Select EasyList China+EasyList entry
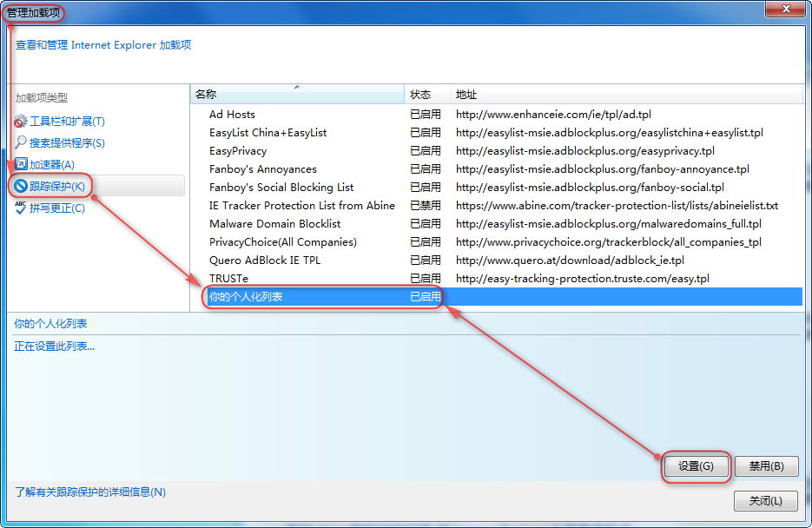The width and height of the screenshot is (812, 528). pyautogui.click(x=267, y=133)
